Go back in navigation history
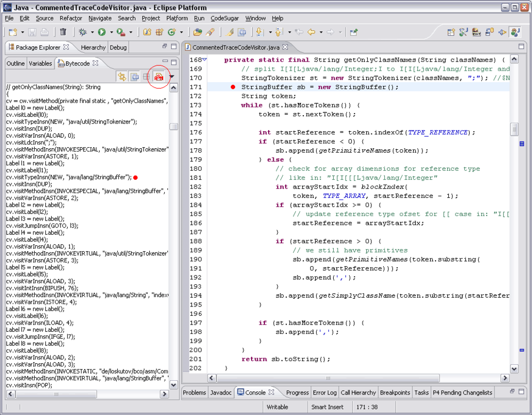Screen dimensions: 532x415 tap(311, 33)
